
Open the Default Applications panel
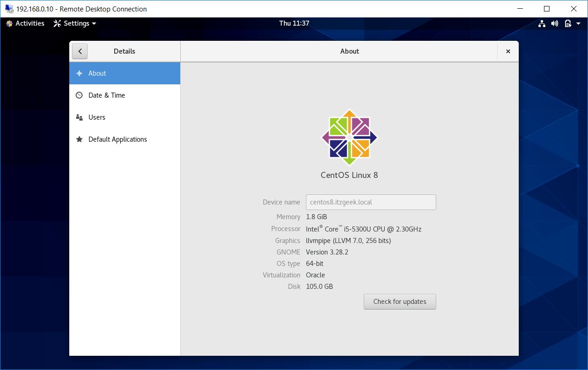click(125, 139)
